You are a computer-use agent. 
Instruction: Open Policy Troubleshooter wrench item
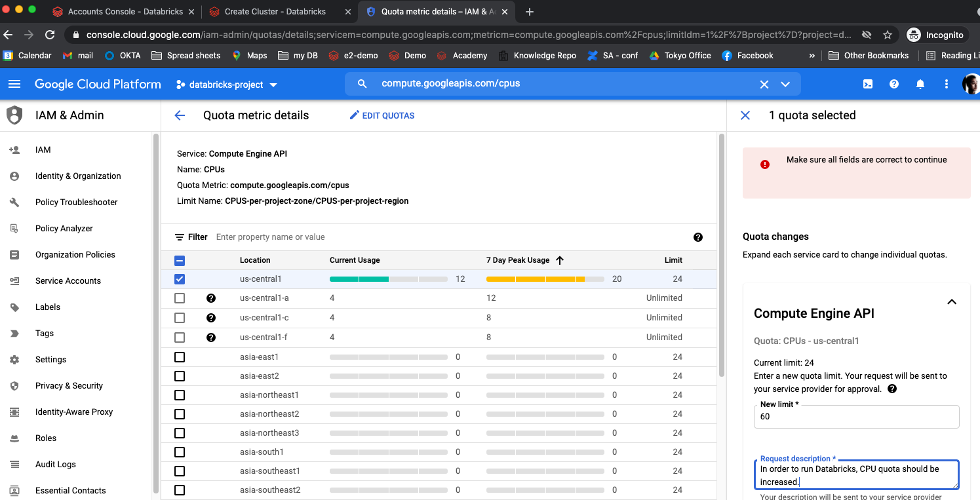pos(75,202)
